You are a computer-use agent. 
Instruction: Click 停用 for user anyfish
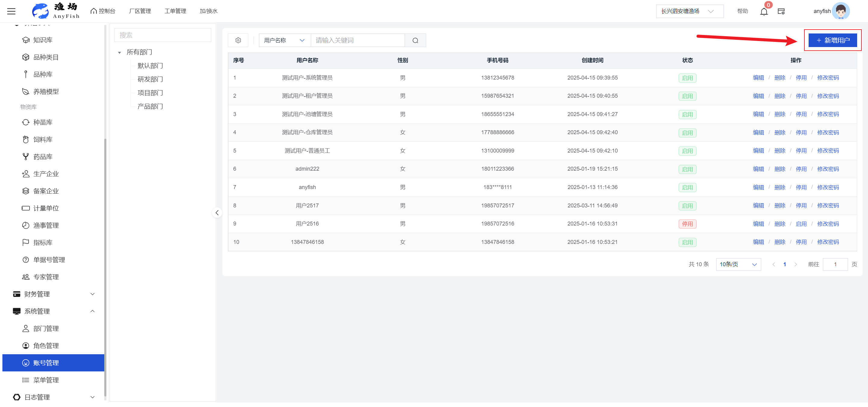coord(801,187)
